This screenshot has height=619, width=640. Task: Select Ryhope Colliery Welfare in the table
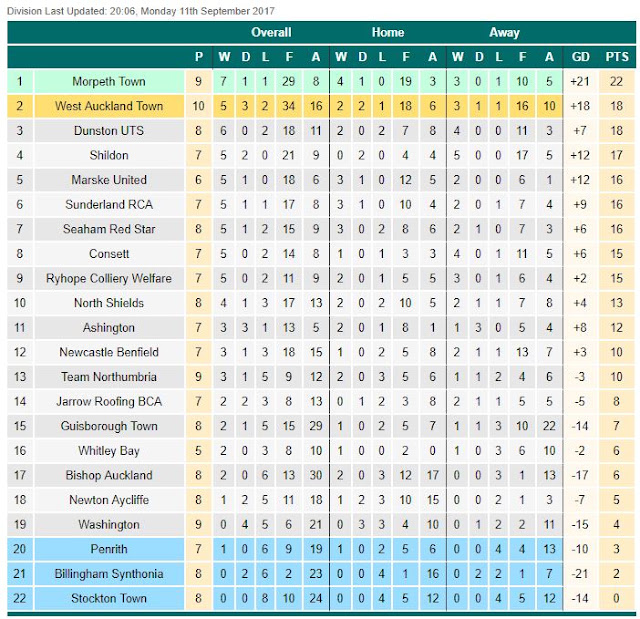[109, 278]
